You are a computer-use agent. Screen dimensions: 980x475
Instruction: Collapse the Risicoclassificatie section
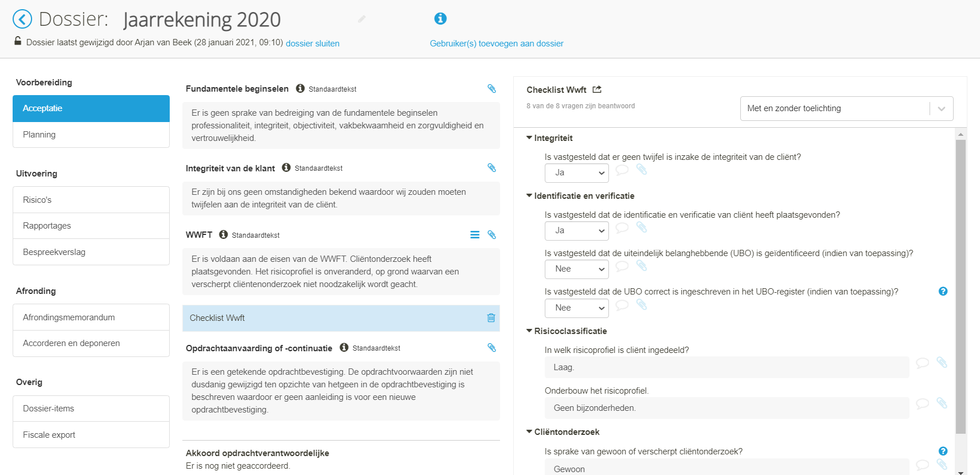tap(529, 331)
